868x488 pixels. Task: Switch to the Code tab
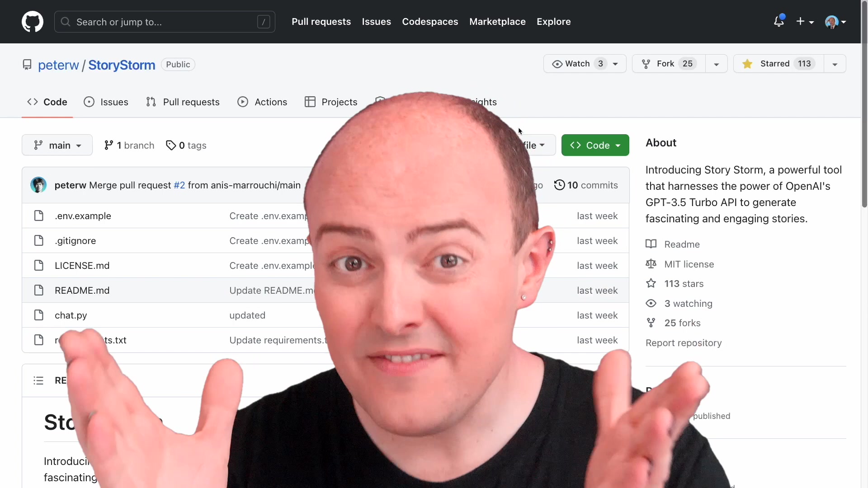47,102
